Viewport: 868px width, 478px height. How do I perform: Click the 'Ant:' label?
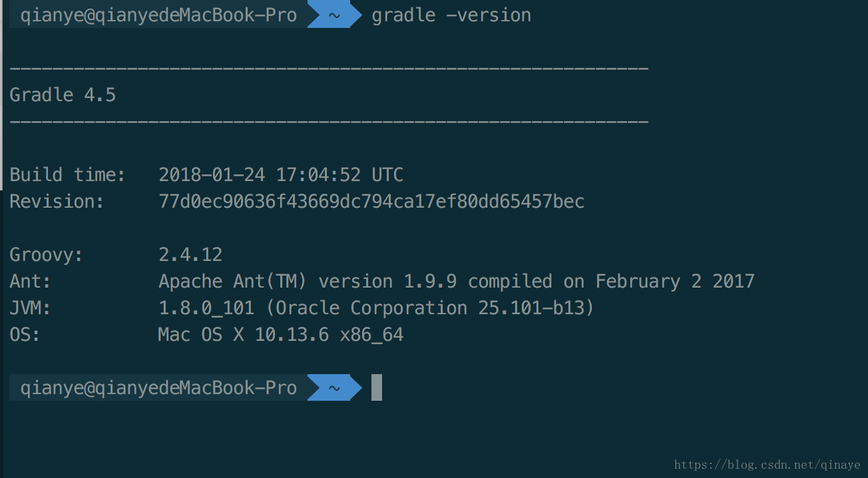point(31,282)
